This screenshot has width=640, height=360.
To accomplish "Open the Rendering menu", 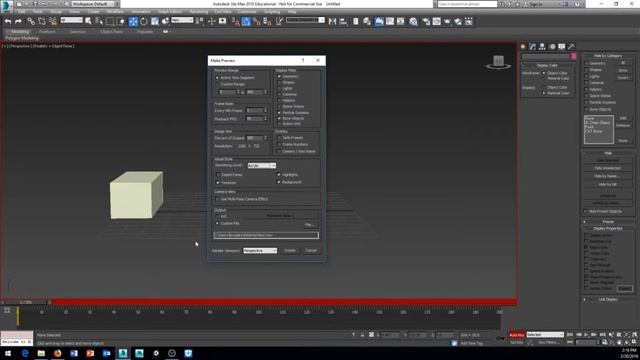I will click(199, 12).
